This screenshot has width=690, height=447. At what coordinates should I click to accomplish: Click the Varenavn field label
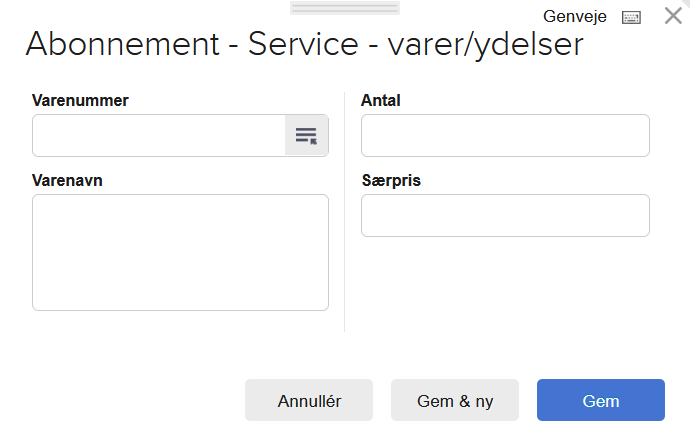coord(67,180)
